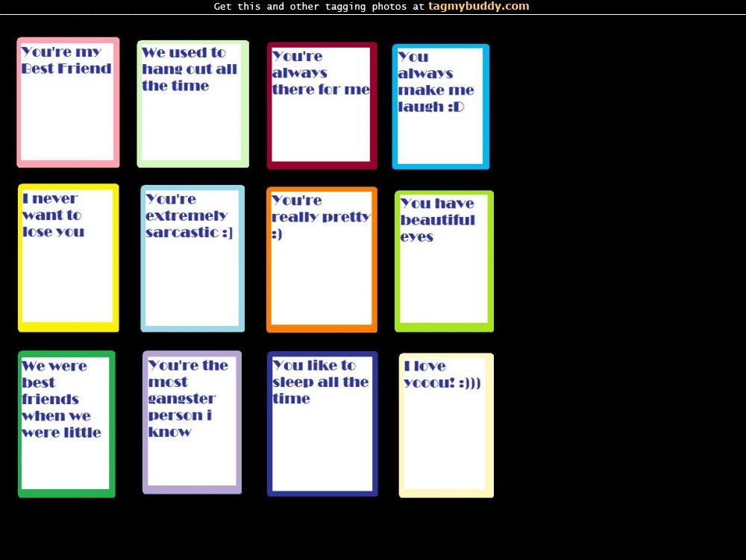Choose the "You always make me laugh" card
The image size is (746, 560).
441,107
